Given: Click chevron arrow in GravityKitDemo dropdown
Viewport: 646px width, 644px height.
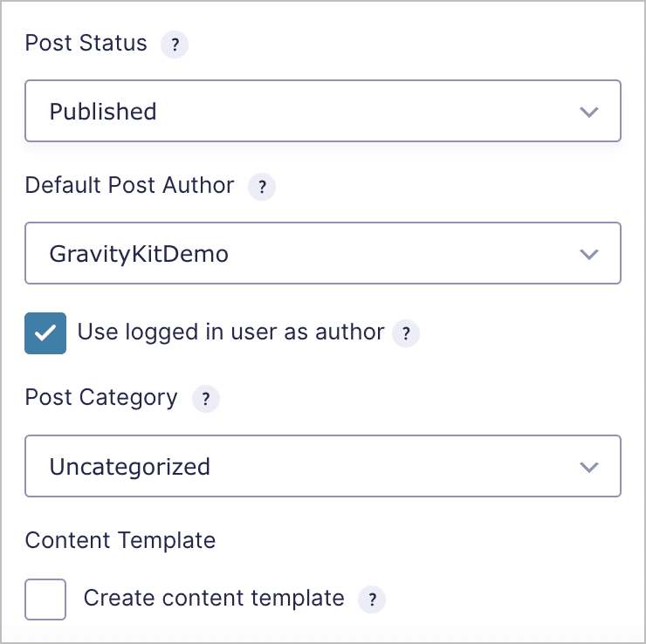Looking at the screenshot, I should [588, 254].
